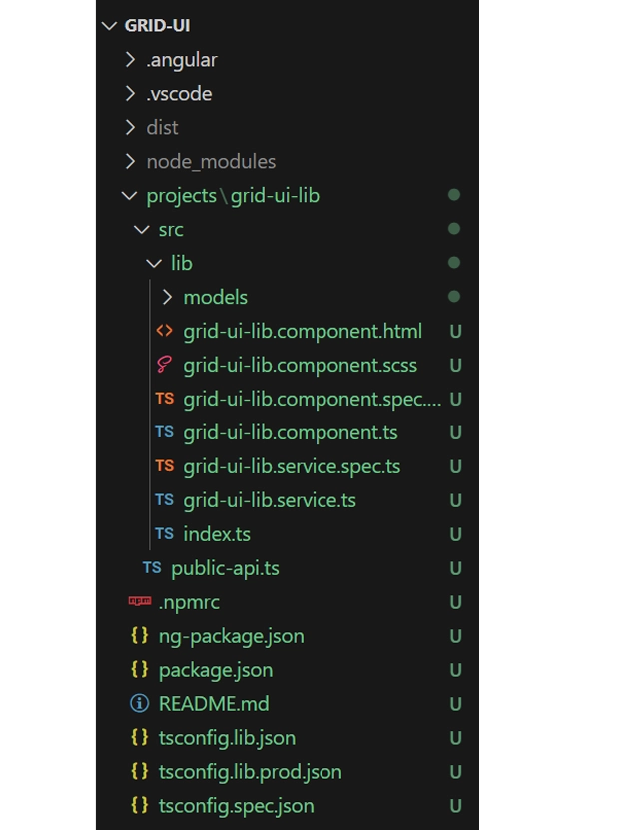Select the src folder name
The image size is (644, 830).
171,230
